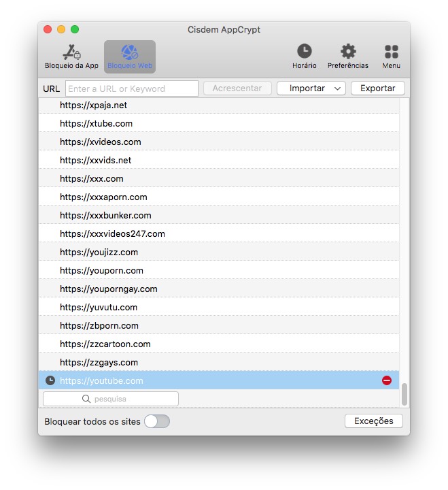Image resolution: width=448 pixels, height=490 pixels.
Task: Remove youtube.com with the red minus icon
Action: coord(387,380)
